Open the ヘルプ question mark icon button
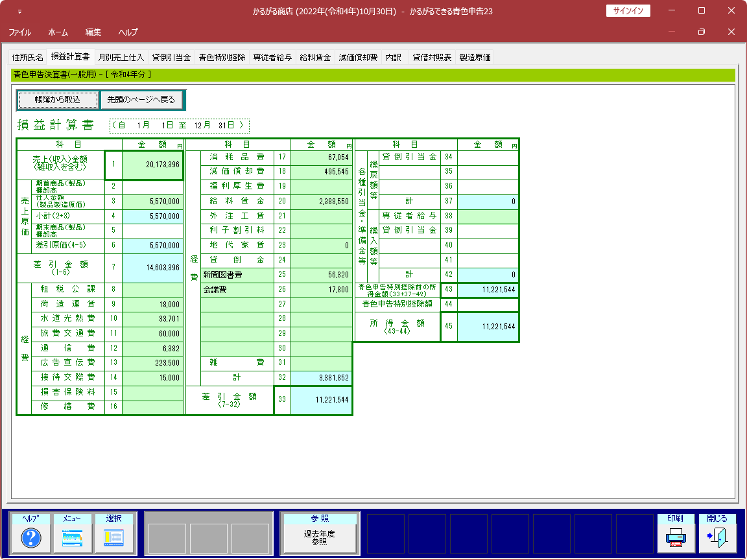 click(x=31, y=533)
